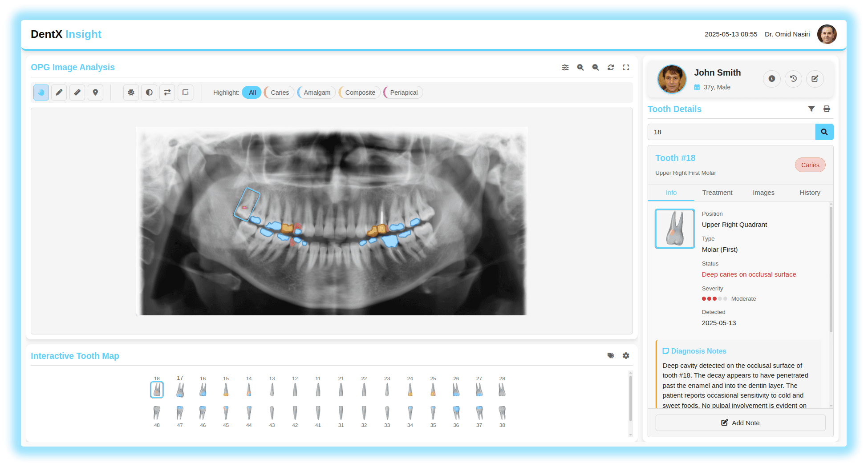Image resolution: width=868 pixels, height=467 pixels.
Task: Select the location marker tool
Action: pos(95,93)
